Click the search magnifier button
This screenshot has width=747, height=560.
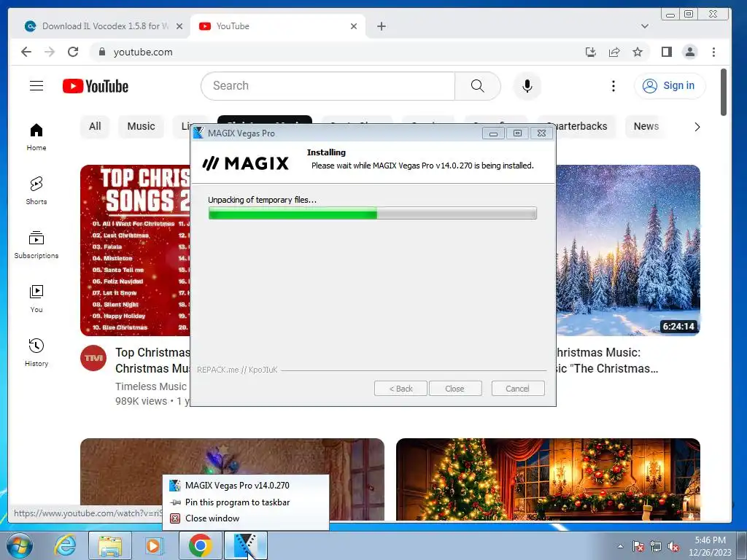(477, 86)
